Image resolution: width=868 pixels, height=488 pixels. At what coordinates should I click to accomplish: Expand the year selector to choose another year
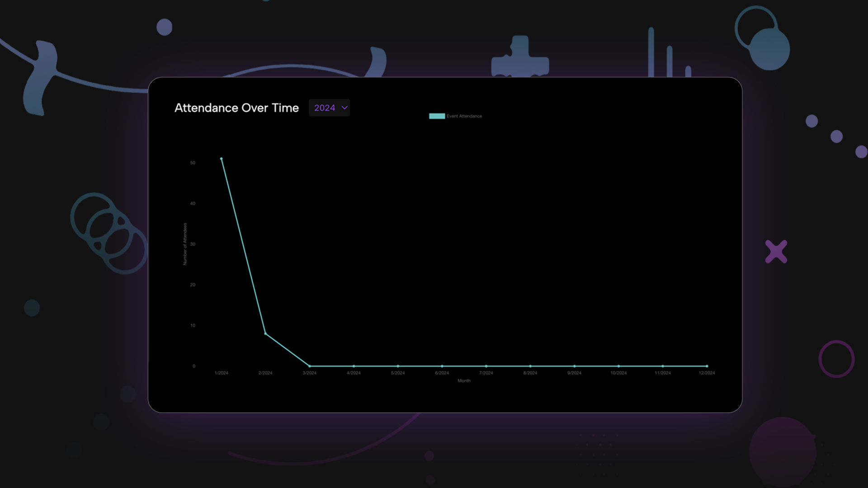(x=329, y=108)
